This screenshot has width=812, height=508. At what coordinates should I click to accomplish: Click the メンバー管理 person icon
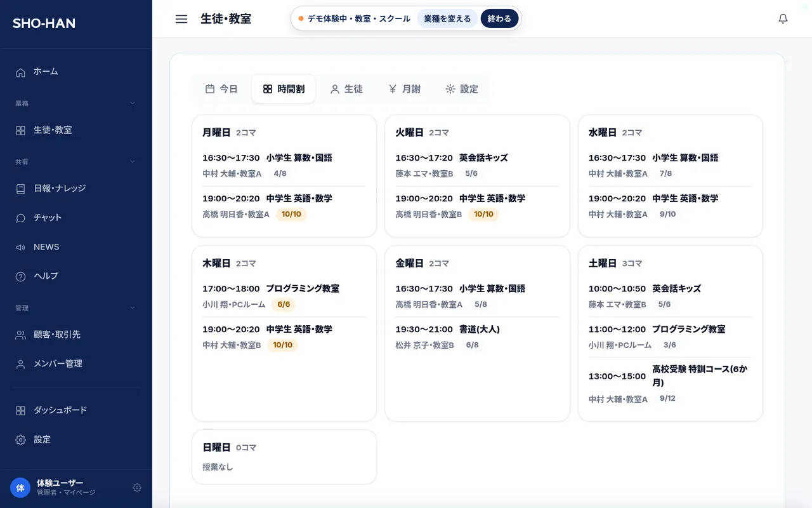tap(21, 364)
